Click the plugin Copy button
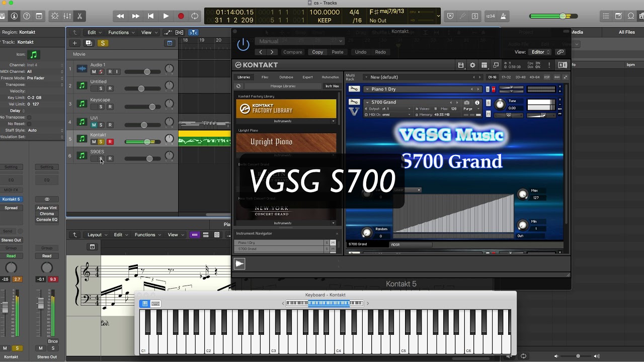This screenshot has width=644, height=362. pos(317,52)
